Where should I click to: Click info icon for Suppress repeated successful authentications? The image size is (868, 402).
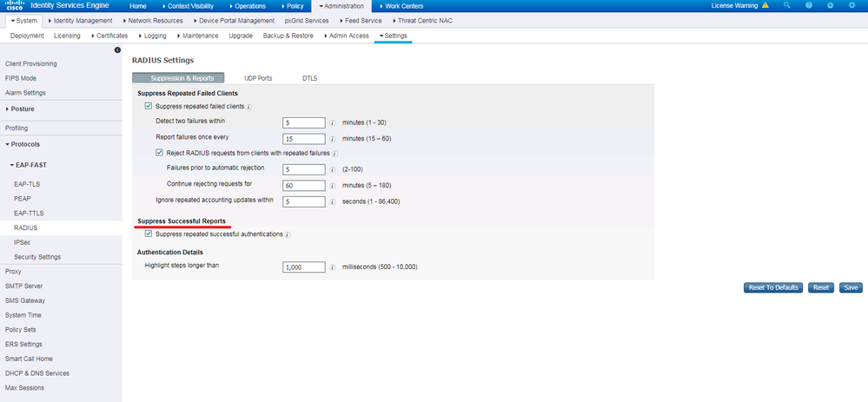click(x=288, y=235)
